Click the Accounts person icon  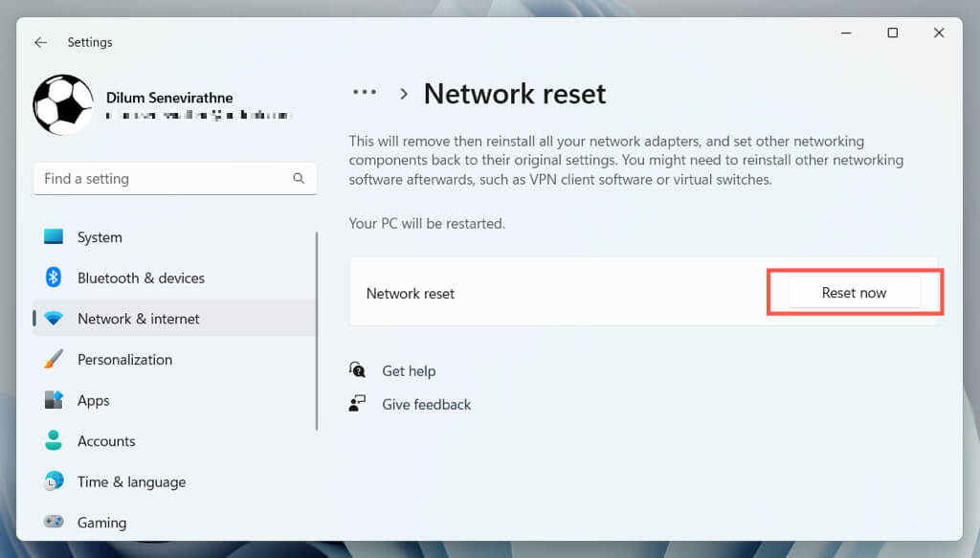point(54,441)
